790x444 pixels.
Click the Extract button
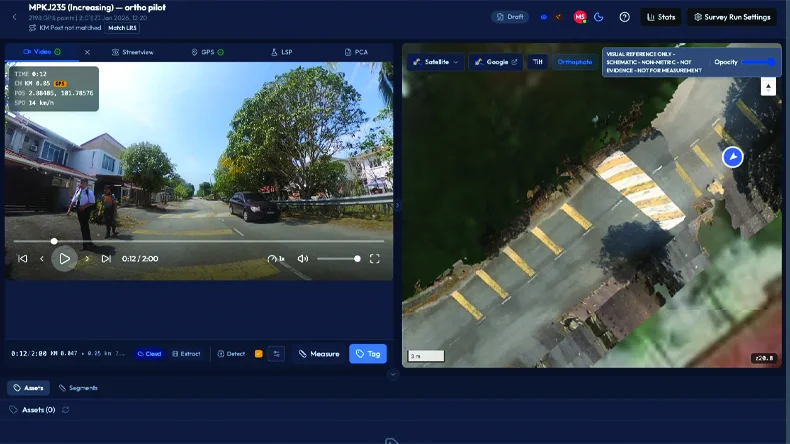pos(186,354)
